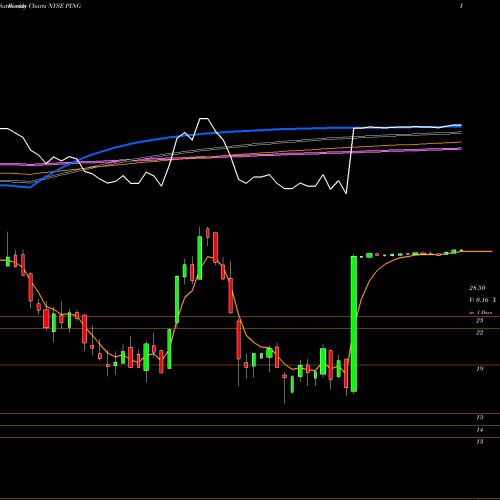This screenshot has height=500, width=500.
Task: Click the "28.50" price value
Action: (x=477, y=288)
